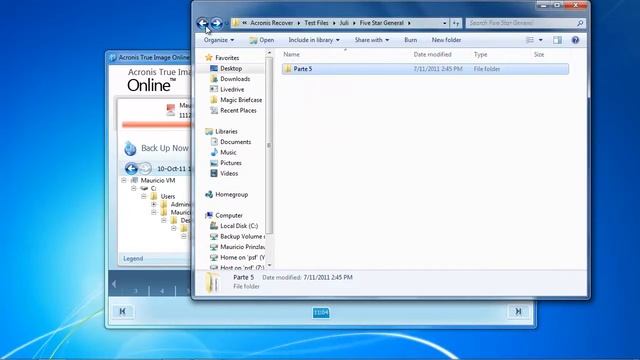This screenshot has width=640, height=360.
Task: Click the search magnifier icon
Action: click(x=580, y=23)
